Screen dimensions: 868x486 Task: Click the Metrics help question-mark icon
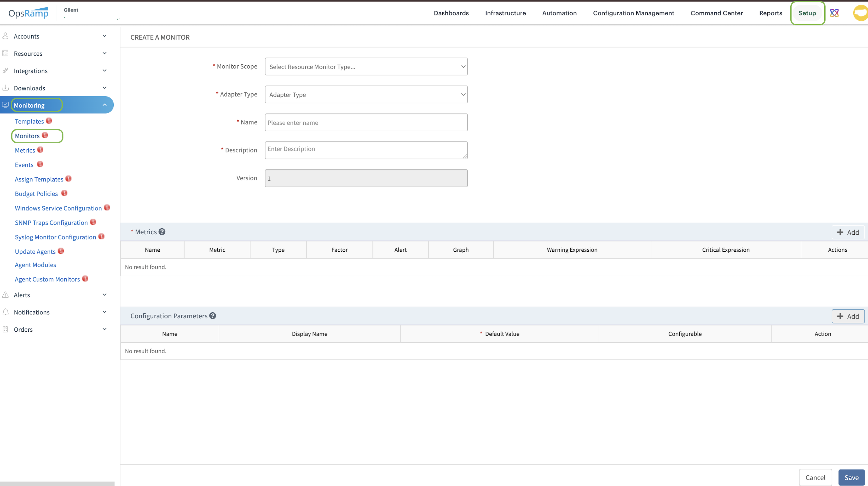[x=162, y=232]
